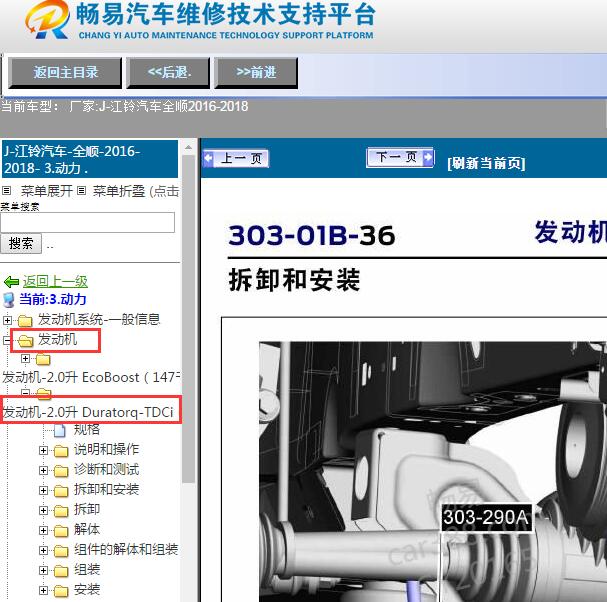Click the engine diagram image
This screenshot has width=607, height=602.
pos(433,472)
